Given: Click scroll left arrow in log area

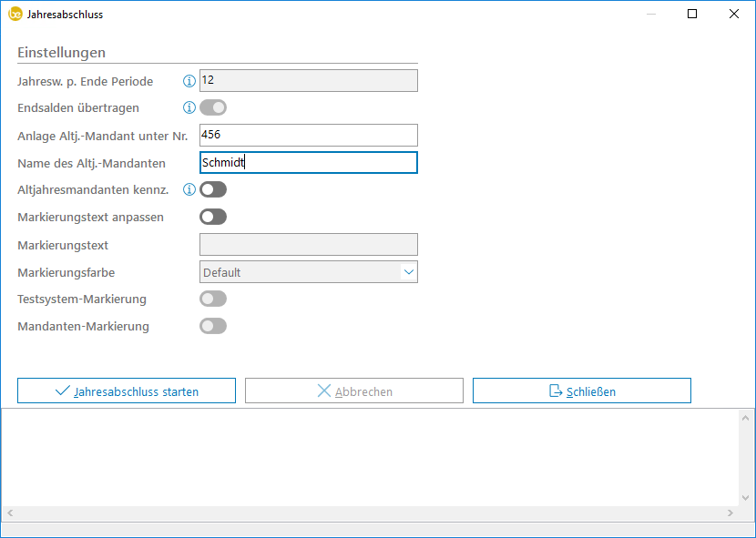Looking at the screenshot, I should click(x=10, y=513).
